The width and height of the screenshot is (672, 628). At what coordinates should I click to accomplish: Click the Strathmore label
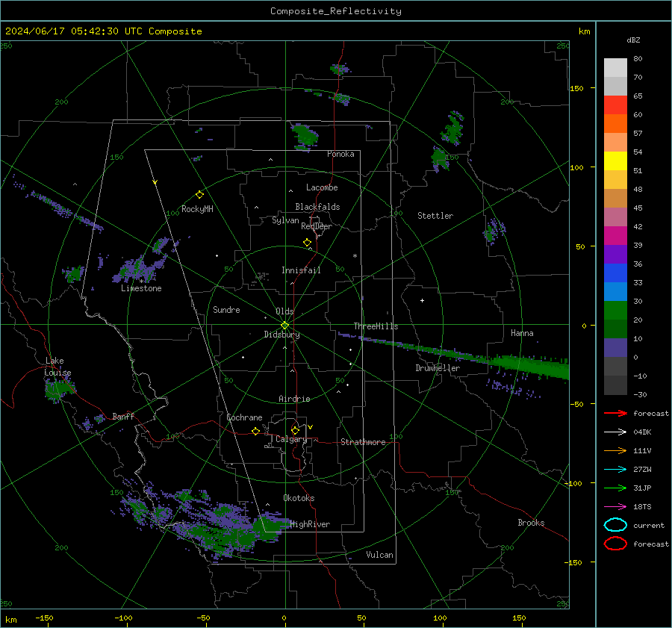[x=363, y=442]
